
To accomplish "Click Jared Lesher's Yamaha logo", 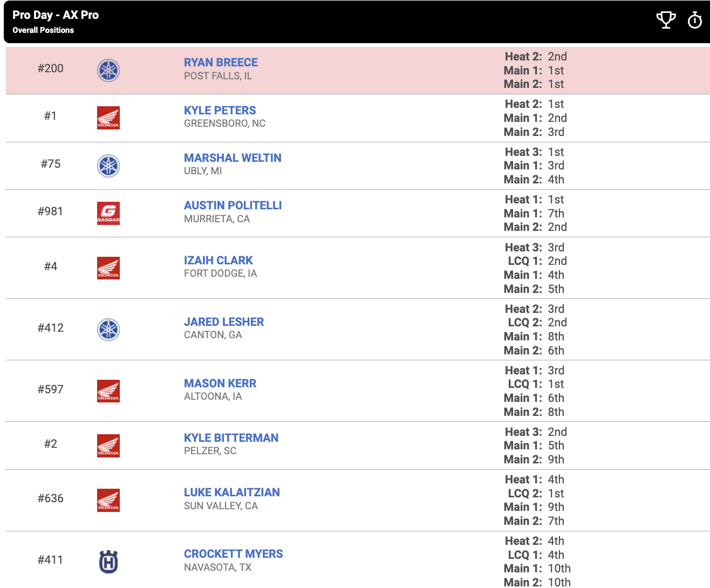I will click(108, 330).
